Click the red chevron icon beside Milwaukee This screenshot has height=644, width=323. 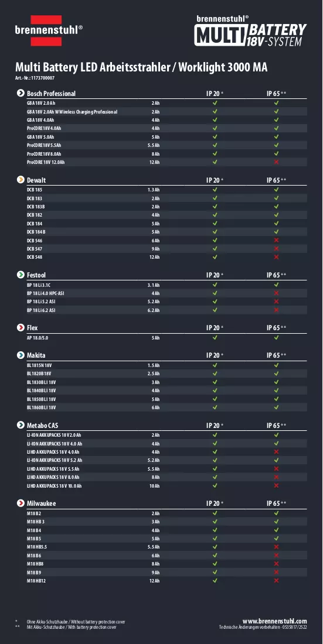[20, 503]
